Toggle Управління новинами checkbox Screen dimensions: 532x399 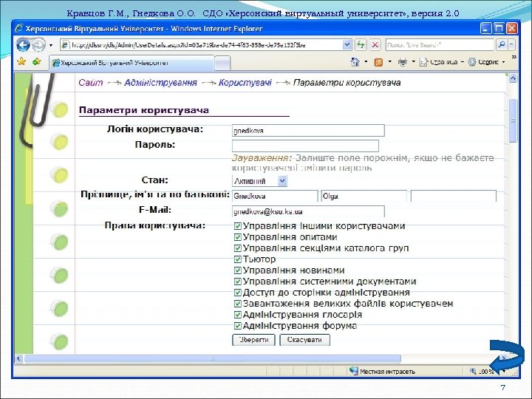[x=238, y=270]
